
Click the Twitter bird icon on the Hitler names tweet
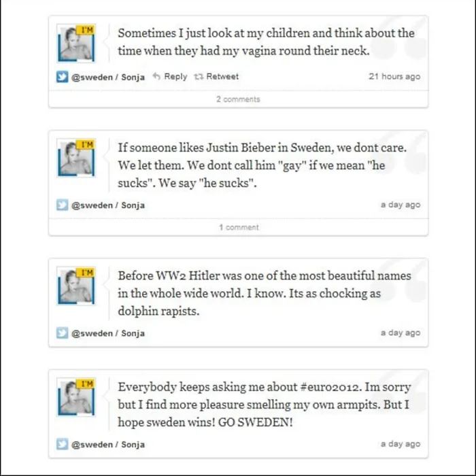pos(62,333)
